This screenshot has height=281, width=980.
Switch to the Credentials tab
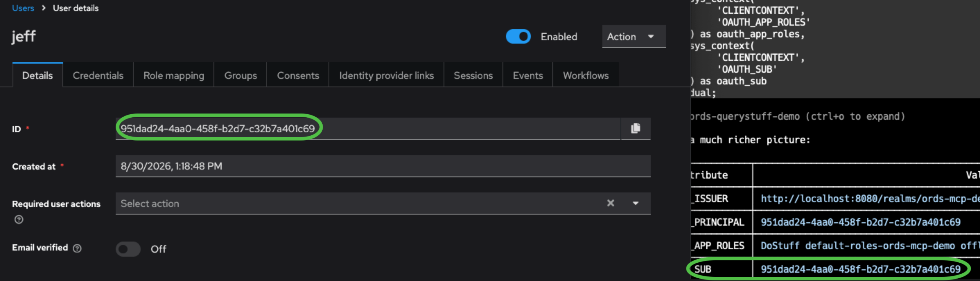tap(98, 75)
